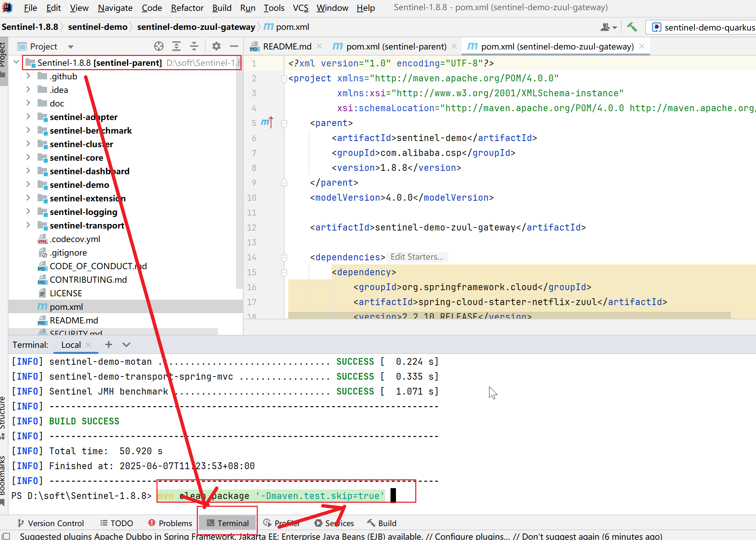Screen dimensions: 756x540
Task: Click the Maven parent gutter marker
Action: pyautogui.click(x=267, y=122)
